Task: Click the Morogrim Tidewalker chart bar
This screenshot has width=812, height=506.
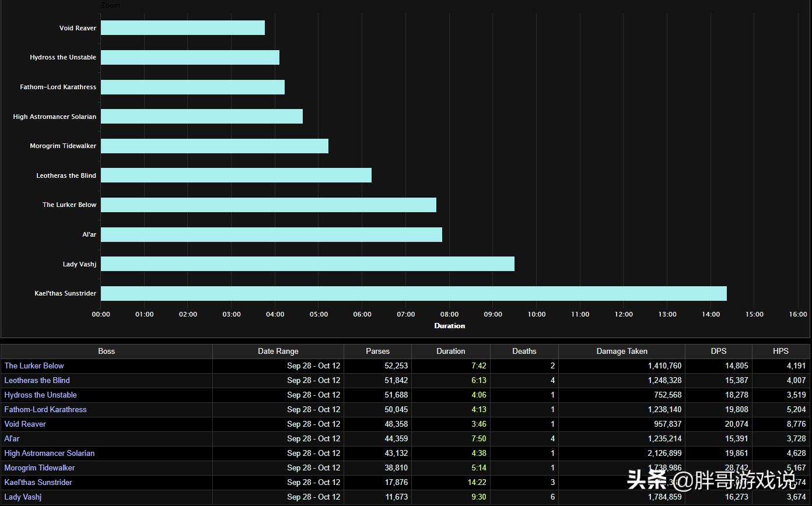Action: click(x=214, y=146)
